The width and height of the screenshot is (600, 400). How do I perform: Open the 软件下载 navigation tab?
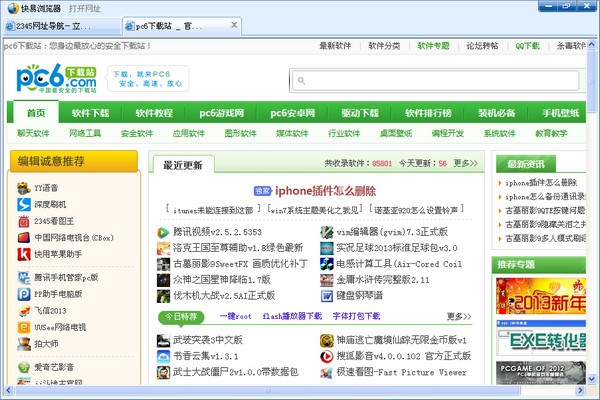click(x=90, y=113)
